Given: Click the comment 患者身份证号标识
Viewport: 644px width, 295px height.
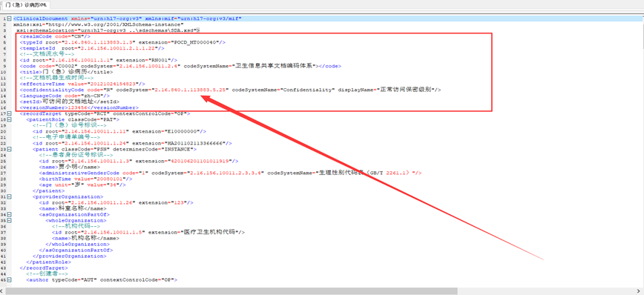Looking at the screenshot, I should pyautogui.click(x=76, y=155).
